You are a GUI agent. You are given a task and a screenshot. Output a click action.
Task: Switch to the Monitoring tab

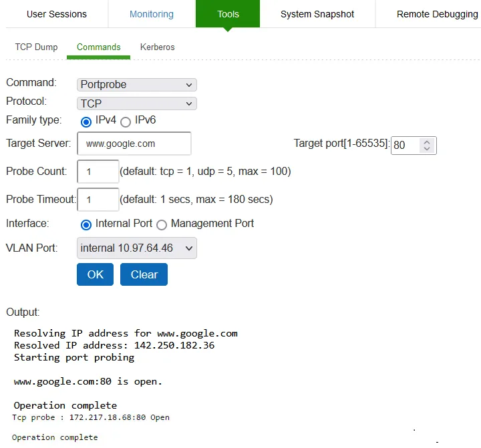pyautogui.click(x=152, y=14)
